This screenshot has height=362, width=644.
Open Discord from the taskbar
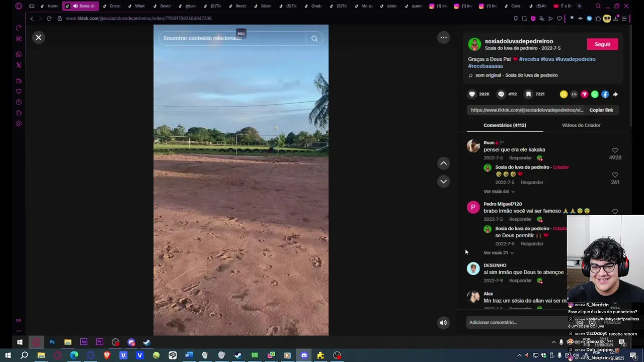tap(304, 355)
